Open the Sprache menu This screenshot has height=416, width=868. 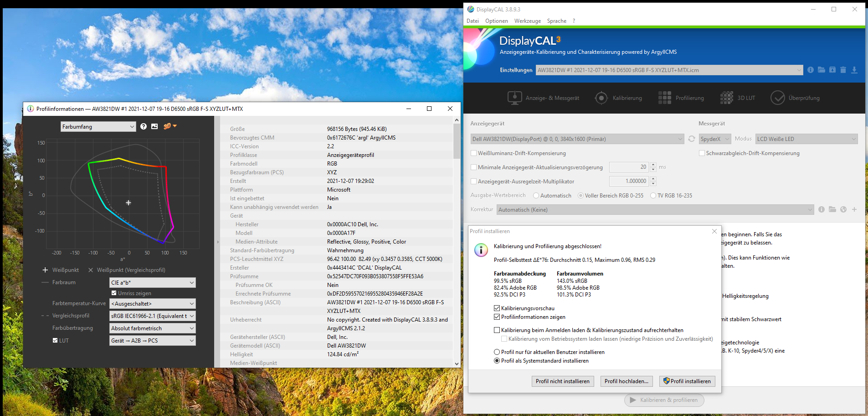(x=556, y=21)
